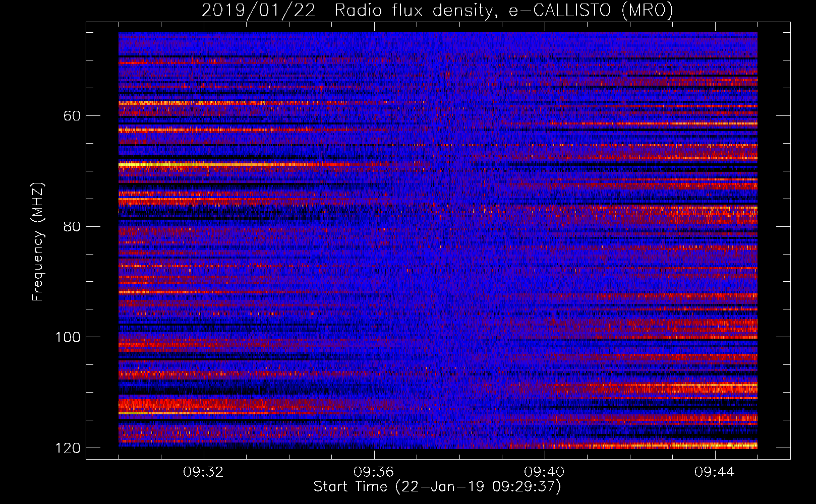Click the "Start Time (22-Jan-19 09:29:37)" label
The height and width of the screenshot is (504, 816).
(437, 487)
